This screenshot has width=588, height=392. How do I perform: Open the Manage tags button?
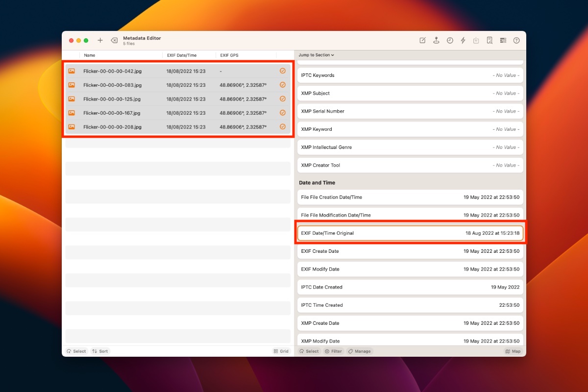tap(360, 351)
